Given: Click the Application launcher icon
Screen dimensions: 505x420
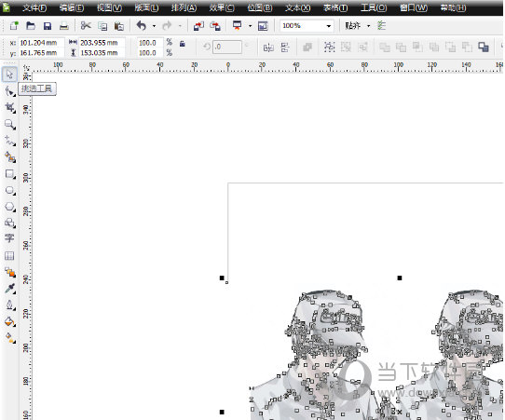Looking at the screenshot, I should coord(237,25).
